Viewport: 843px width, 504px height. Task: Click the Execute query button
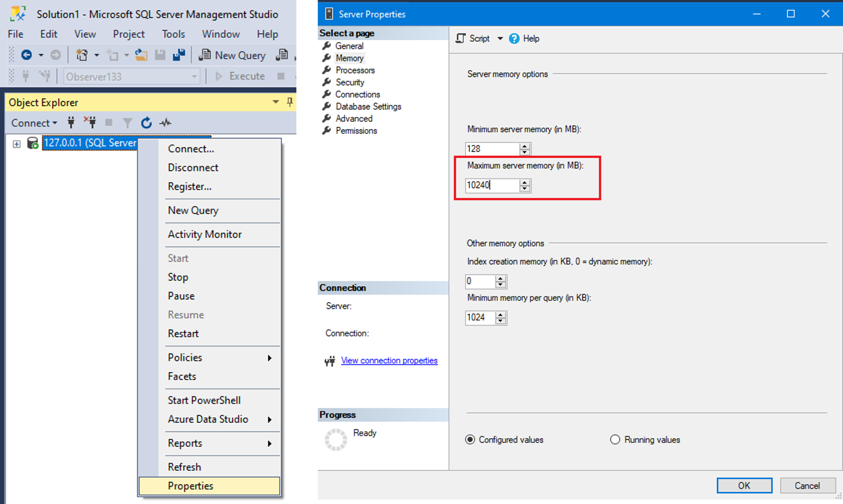240,76
